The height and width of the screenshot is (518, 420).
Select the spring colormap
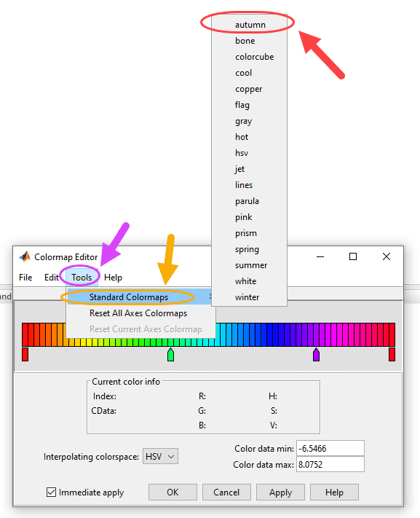click(249, 249)
